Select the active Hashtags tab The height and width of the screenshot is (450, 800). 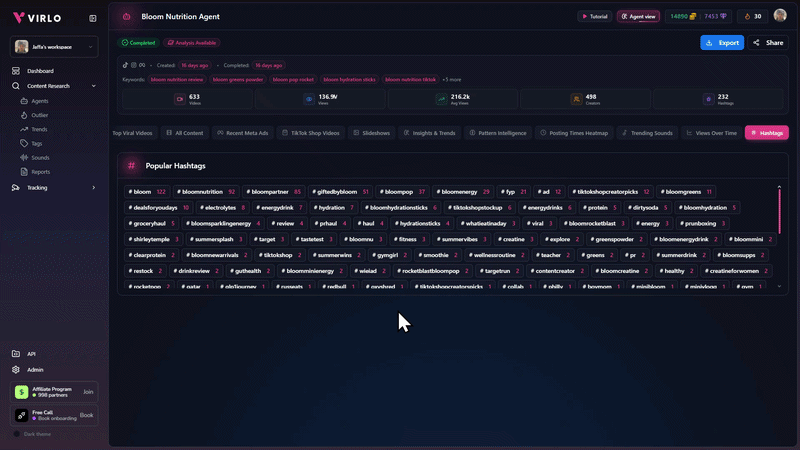click(x=767, y=133)
